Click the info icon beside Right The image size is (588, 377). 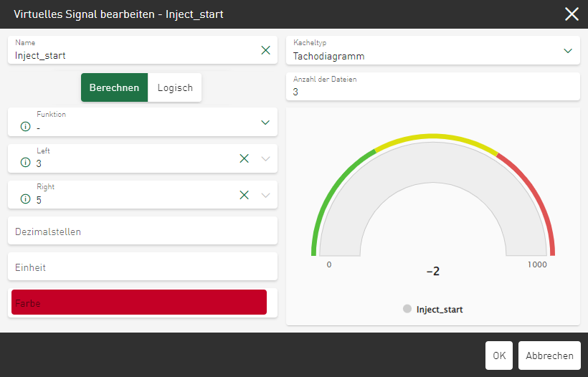[26, 199]
